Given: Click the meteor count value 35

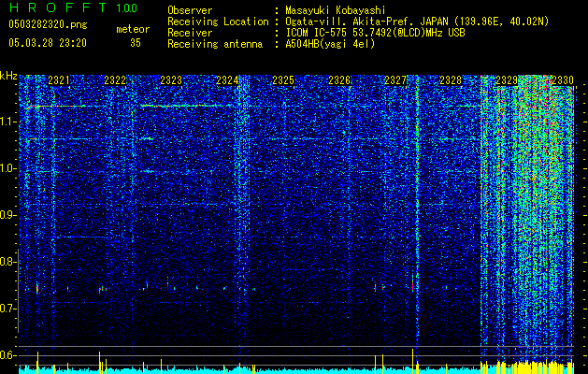Looking at the screenshot, I should [x=136, y=43].
